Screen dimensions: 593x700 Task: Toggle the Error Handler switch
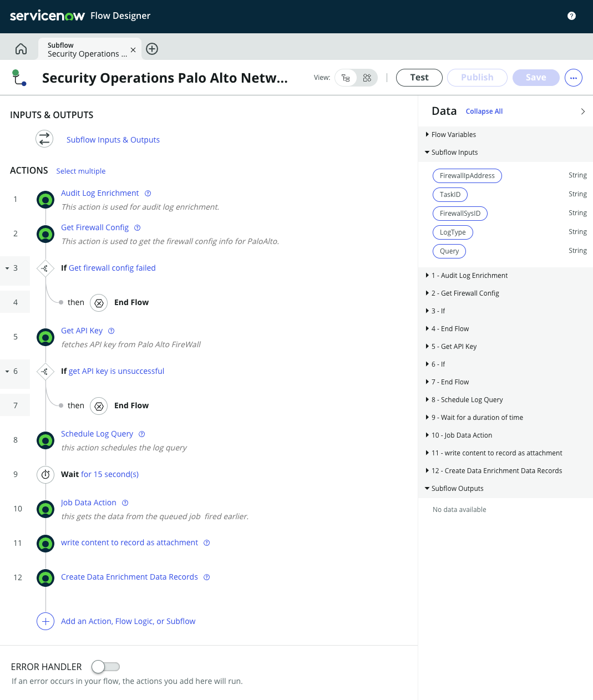pos(105,666)
